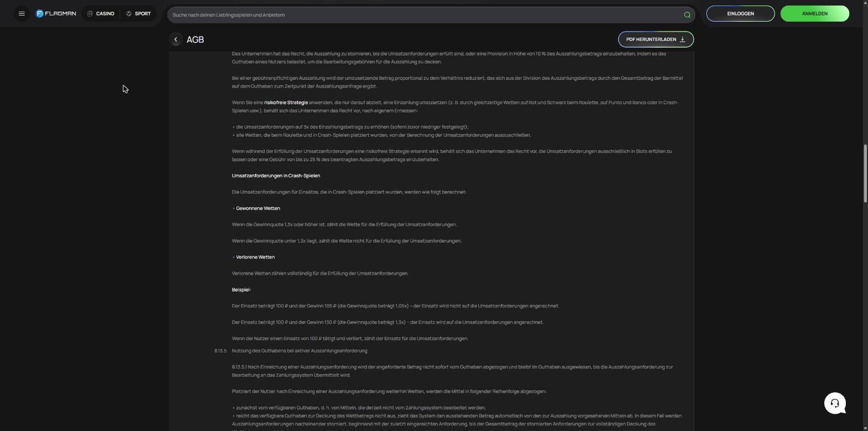
Task: Open the Casino section
Action: (101, 14)
